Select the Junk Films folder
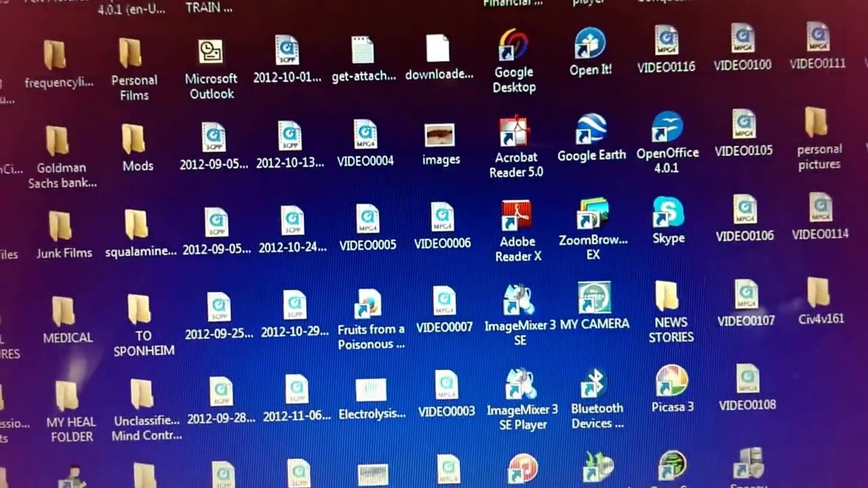The width and height of the screenshot is (868, 488). point(60,226)
